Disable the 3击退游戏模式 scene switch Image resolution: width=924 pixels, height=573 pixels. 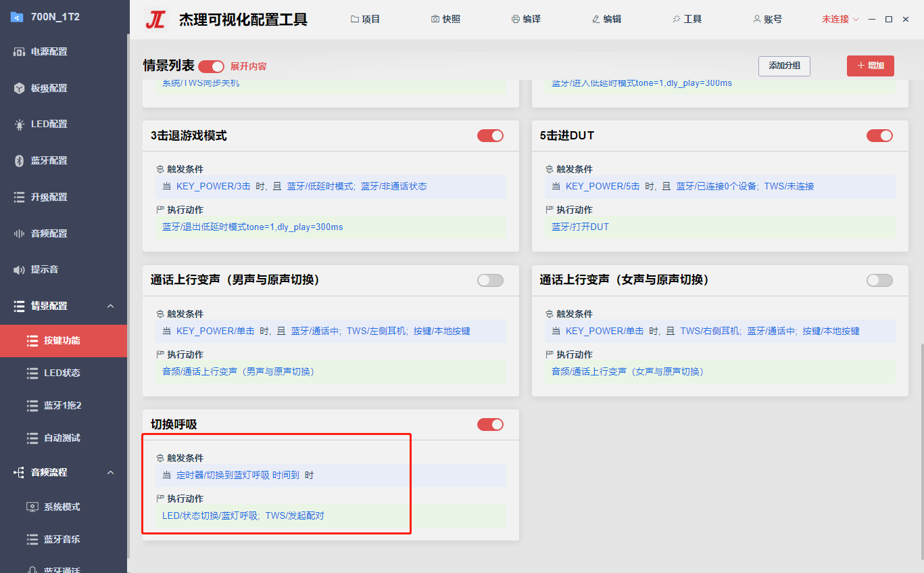(x=490, y=135)
